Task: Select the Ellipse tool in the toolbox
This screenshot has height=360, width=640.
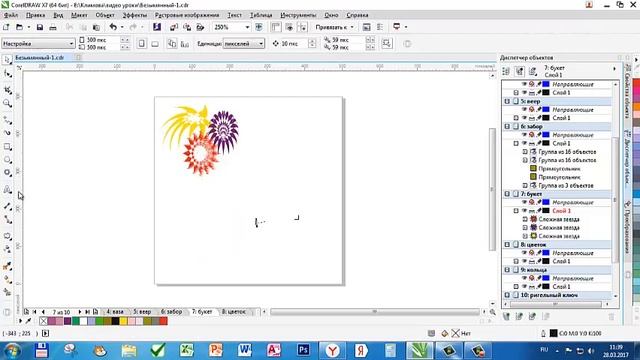Action: click(7, 160)
